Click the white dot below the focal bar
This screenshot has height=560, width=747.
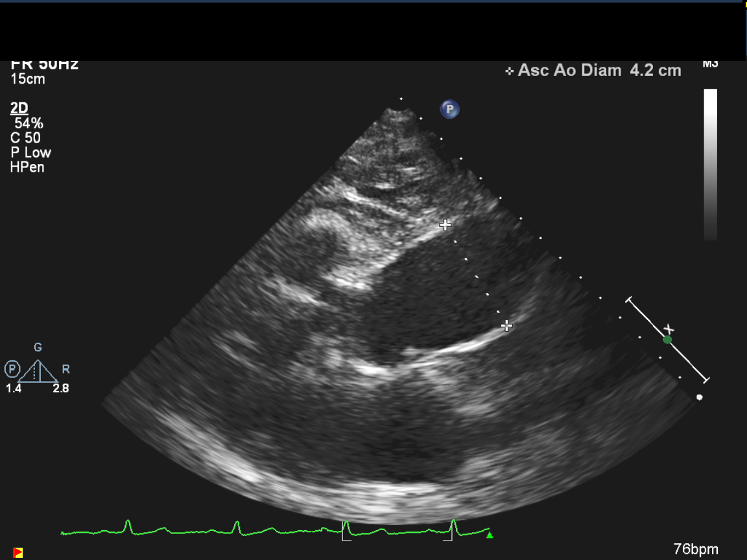(699, 397)
